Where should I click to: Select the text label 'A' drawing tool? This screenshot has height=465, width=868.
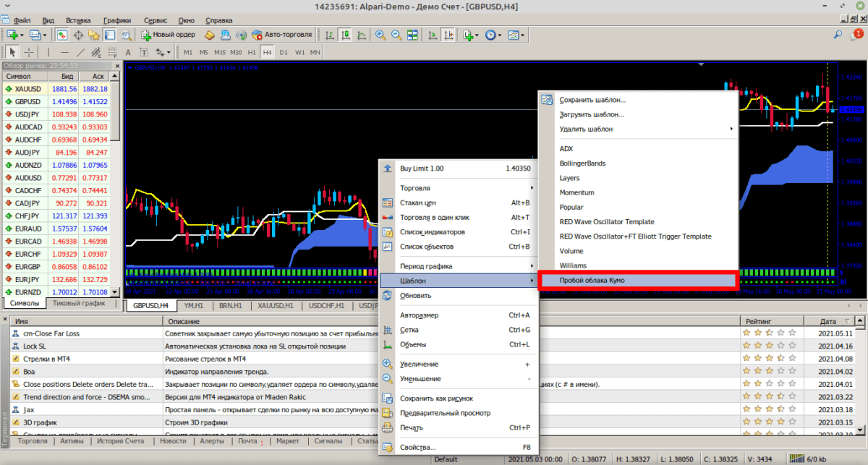(x=128, y=53)
